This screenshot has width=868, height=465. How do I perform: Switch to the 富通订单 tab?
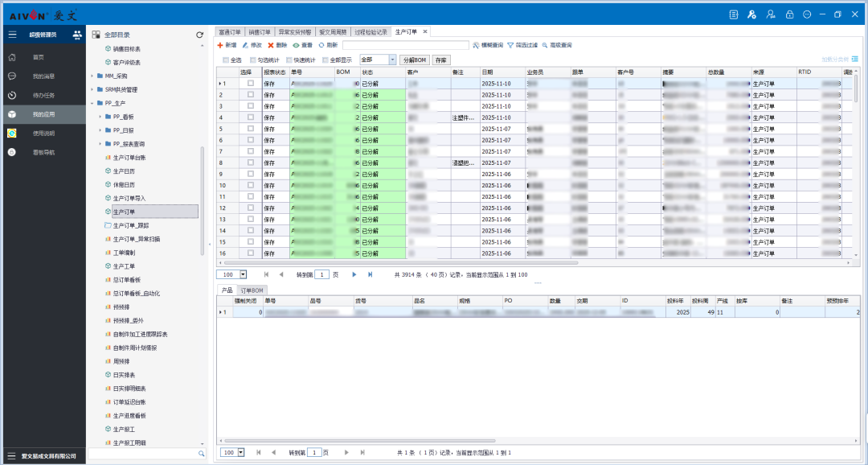coord(230,31)
